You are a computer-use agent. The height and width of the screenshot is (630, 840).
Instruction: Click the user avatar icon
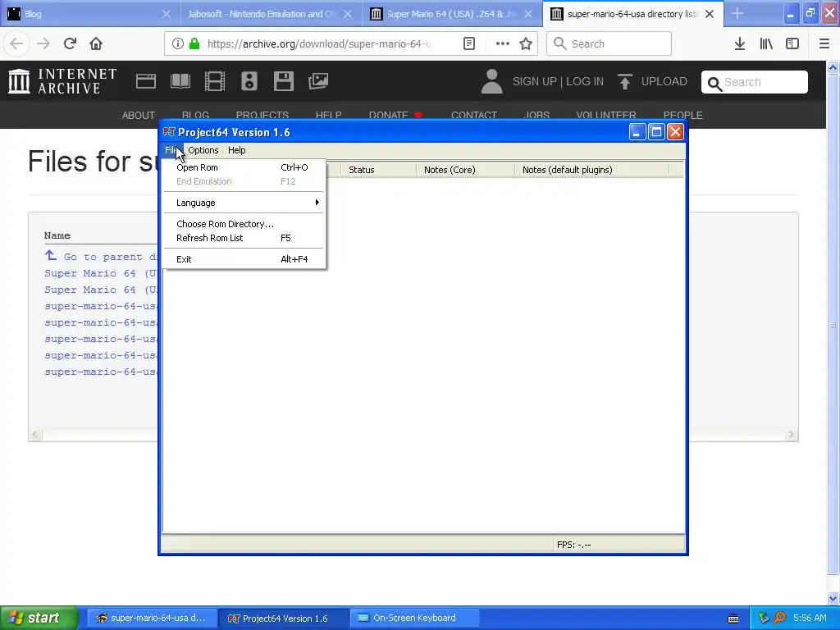pos(491,81)
